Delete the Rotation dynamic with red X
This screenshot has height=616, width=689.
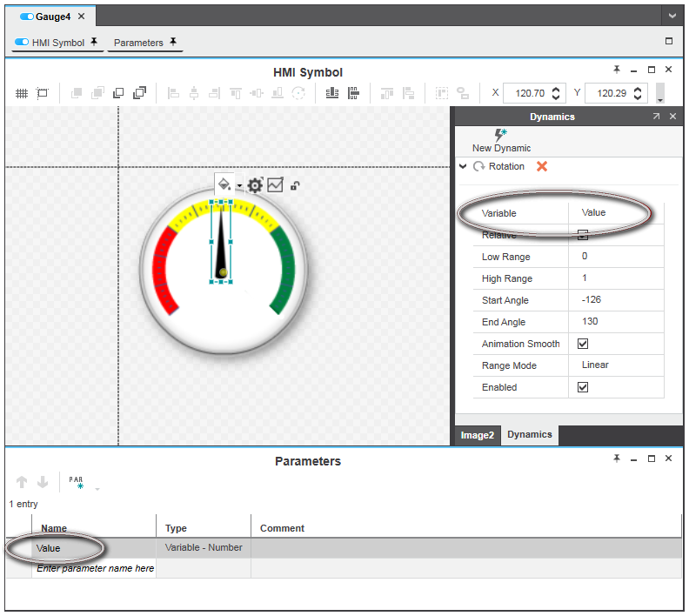(542, 166)
